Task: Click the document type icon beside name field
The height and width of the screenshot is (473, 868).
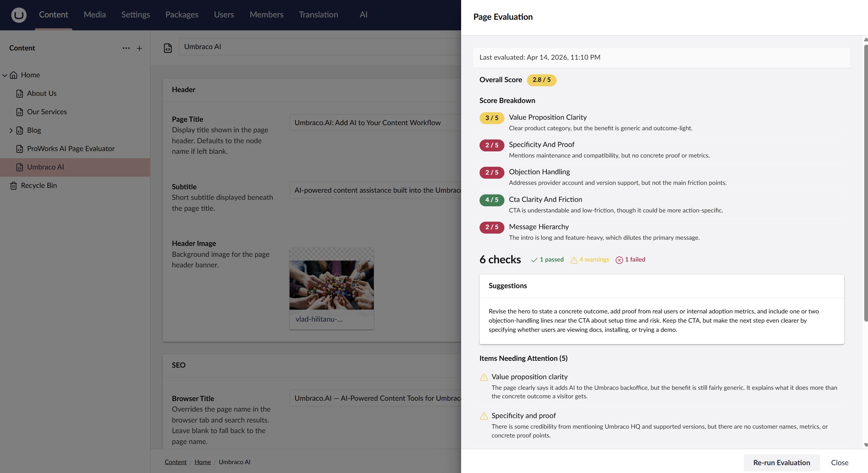Action: coord(168,48)
